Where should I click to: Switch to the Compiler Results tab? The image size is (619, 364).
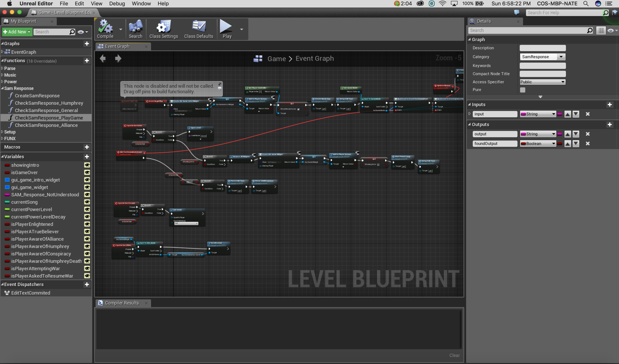coord(123,303)
